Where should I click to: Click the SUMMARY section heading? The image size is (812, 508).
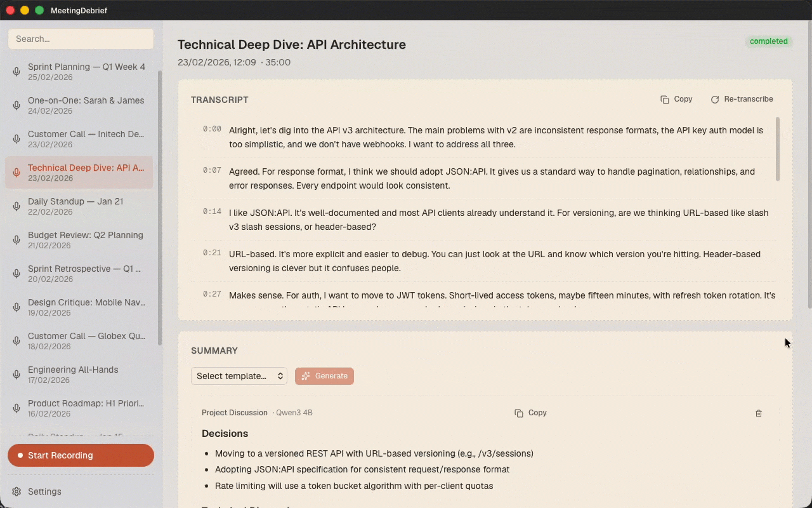click(214, 351)
